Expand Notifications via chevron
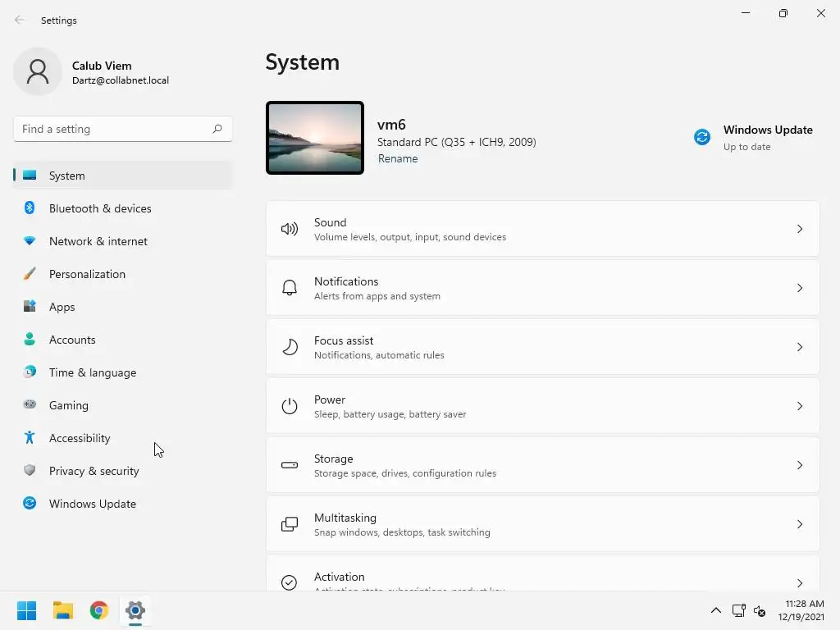Screen dimensions: 840x630 coord(800,288)
